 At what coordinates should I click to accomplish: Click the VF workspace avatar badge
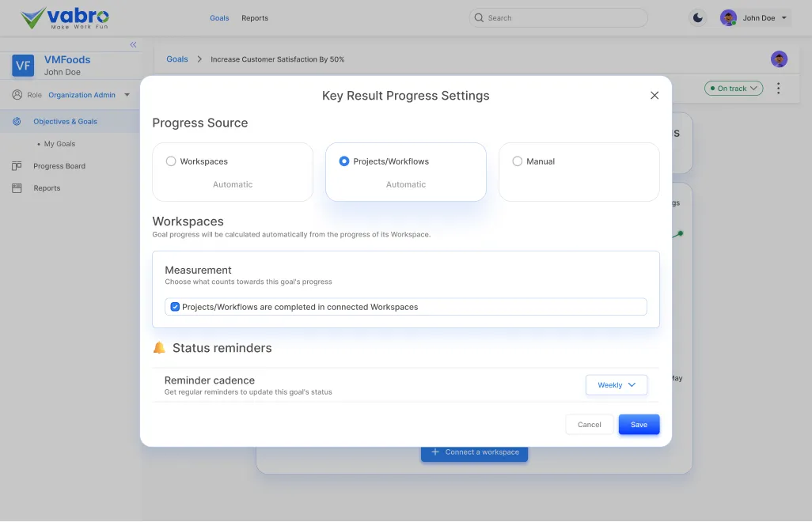click(21, 66)
